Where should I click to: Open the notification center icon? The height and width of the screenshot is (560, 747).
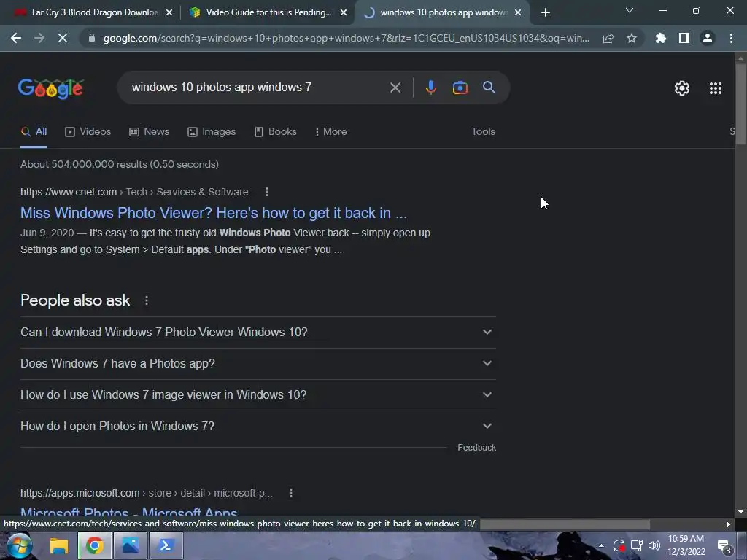(724, 547)
